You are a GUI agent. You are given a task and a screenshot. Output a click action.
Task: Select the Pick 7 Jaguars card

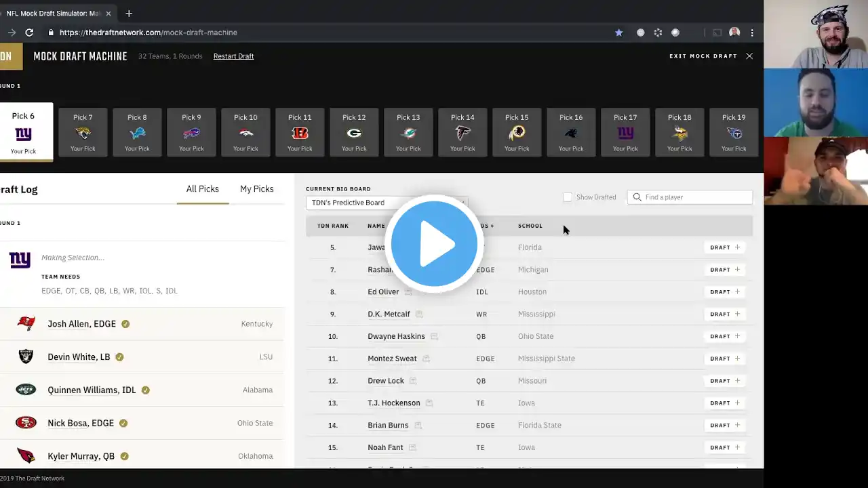[x=83, y=132]
